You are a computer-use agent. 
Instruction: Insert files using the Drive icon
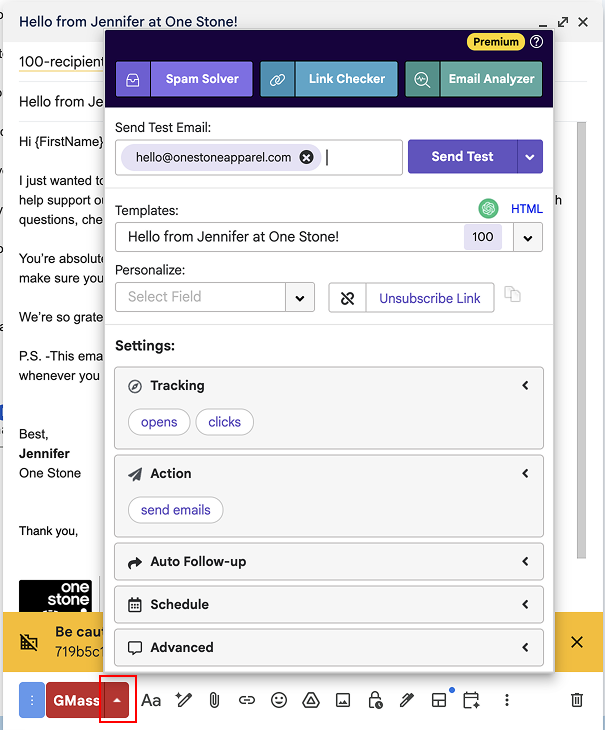coord(310,700)
